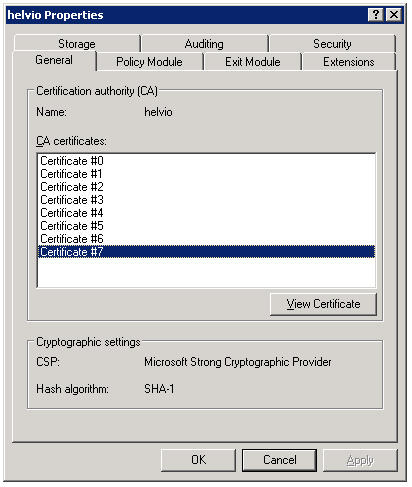Choose Certificate #1 from CA certificates
The width and height of the screenshot is (412, 487).
coord(206,174)
